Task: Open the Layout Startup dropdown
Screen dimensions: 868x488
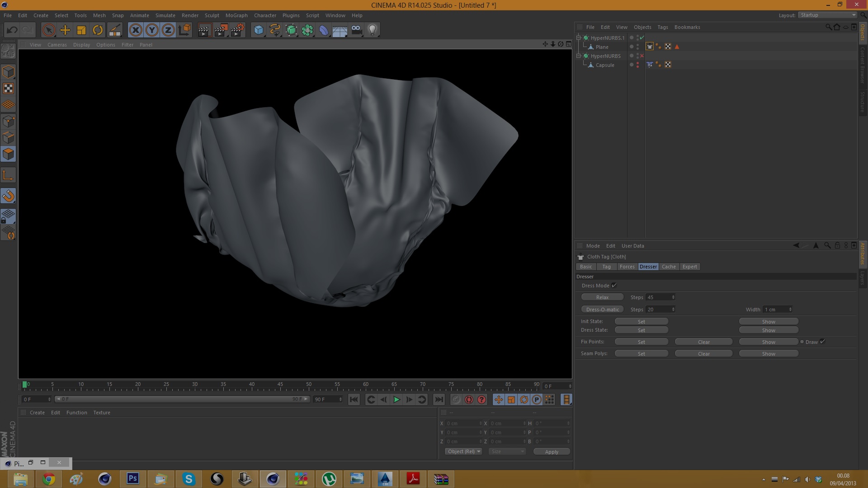Action: [x=827, y=15]
